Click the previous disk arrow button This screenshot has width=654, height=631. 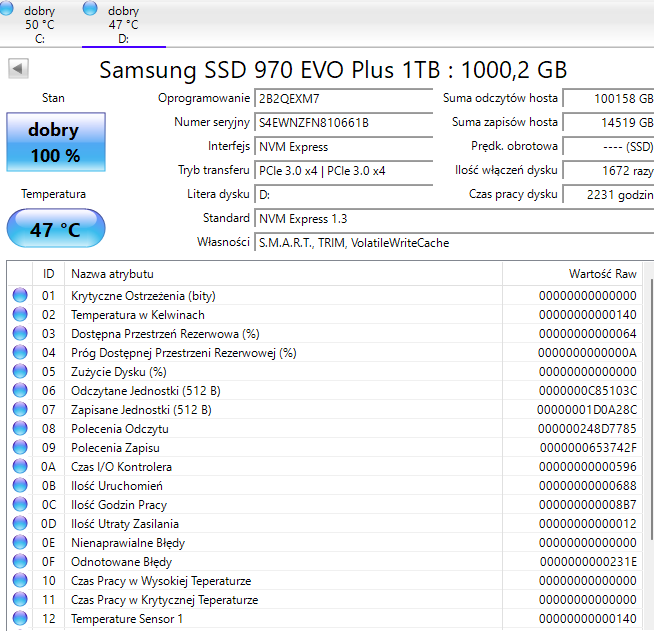coord(19,69)
